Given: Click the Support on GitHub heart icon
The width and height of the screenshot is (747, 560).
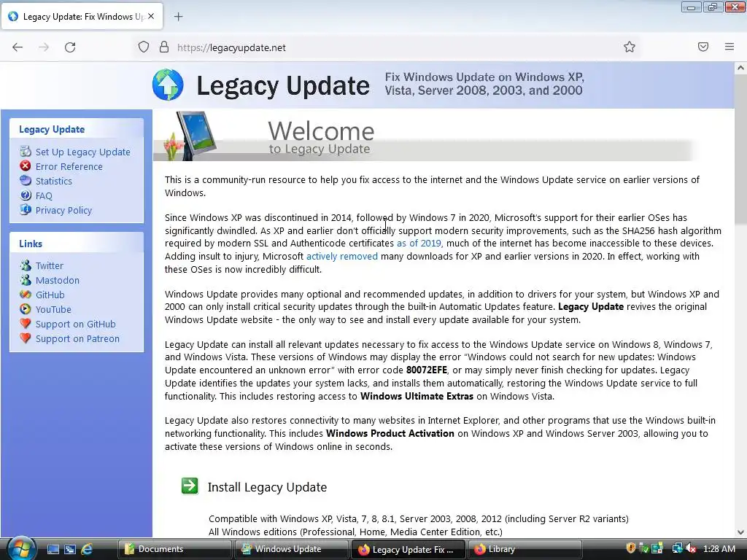Looking at the screenshot, I should 26,323.
